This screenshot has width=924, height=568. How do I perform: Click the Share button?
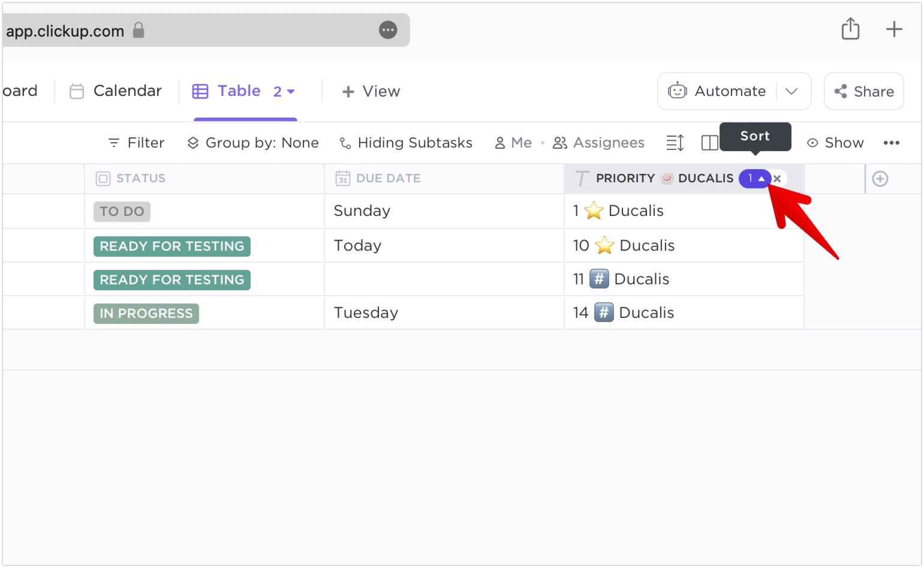pos(863,91)
